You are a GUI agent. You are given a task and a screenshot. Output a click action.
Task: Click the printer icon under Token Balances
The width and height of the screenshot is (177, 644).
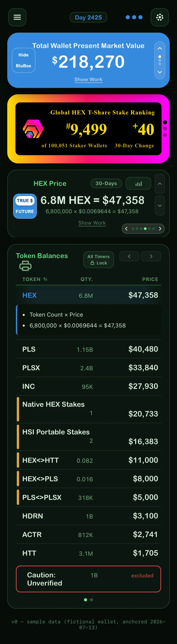(x=25, y=266)
